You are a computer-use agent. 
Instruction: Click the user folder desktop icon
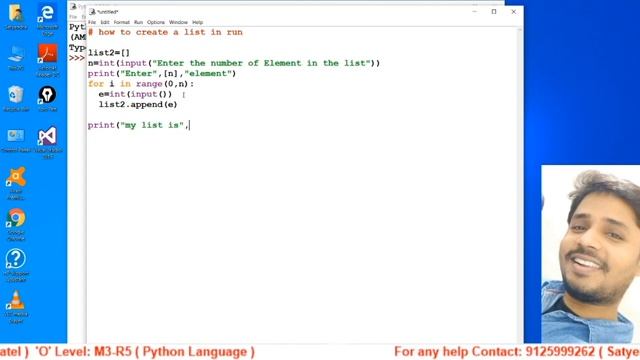16,16
